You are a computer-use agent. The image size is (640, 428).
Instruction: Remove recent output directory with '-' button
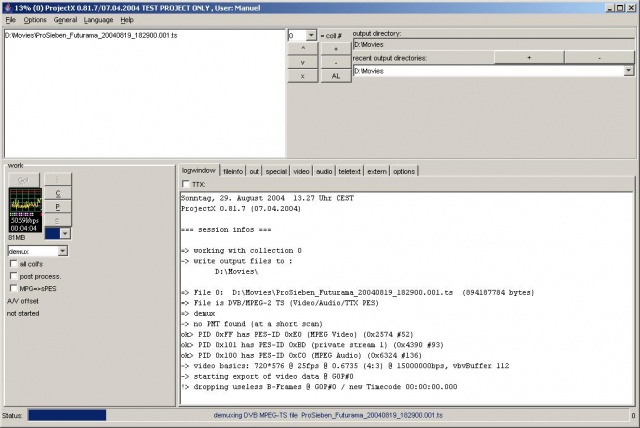pos(599,58)
